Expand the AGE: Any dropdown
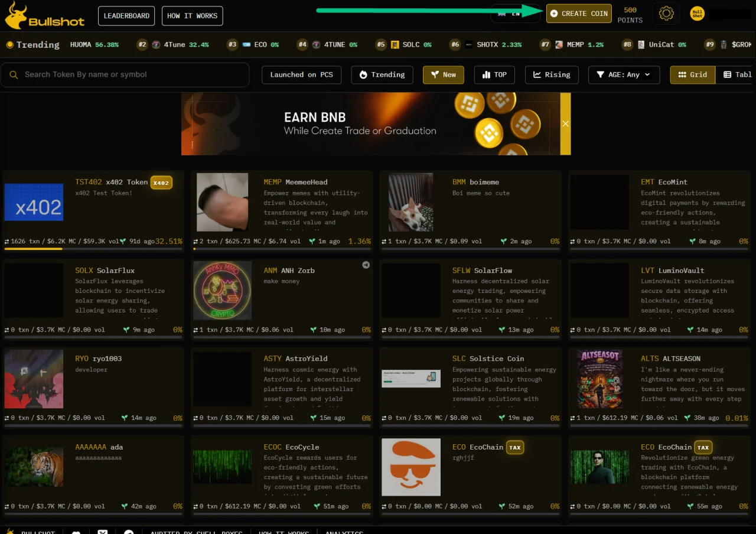 624,74
